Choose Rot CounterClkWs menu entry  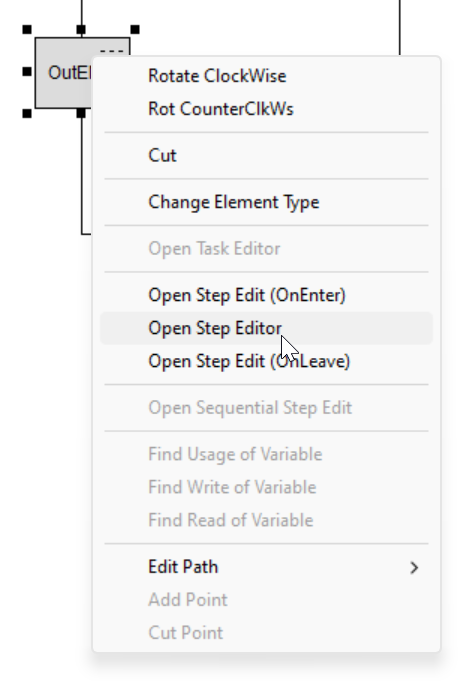[266, 109]
